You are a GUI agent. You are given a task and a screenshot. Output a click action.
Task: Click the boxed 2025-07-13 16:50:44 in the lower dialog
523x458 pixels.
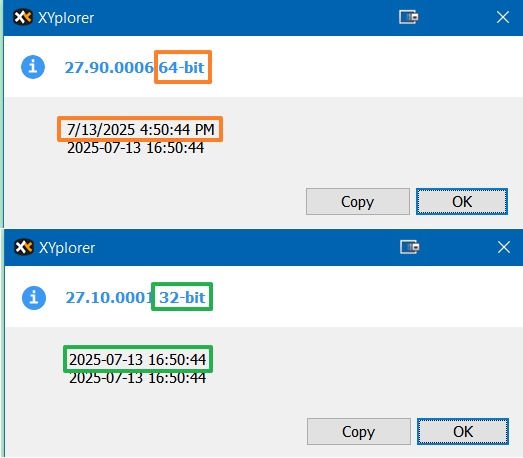pyautogui.click(x=137, y=360)
